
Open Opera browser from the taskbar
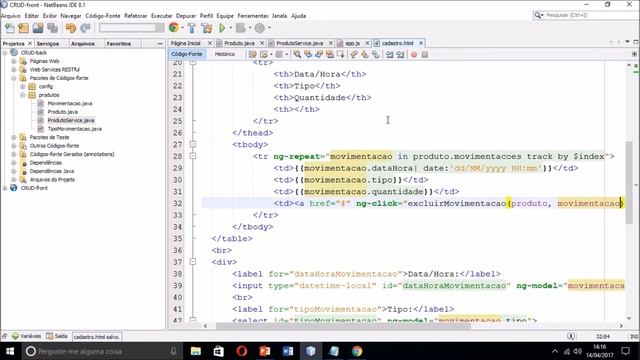(x=242, y=351)
